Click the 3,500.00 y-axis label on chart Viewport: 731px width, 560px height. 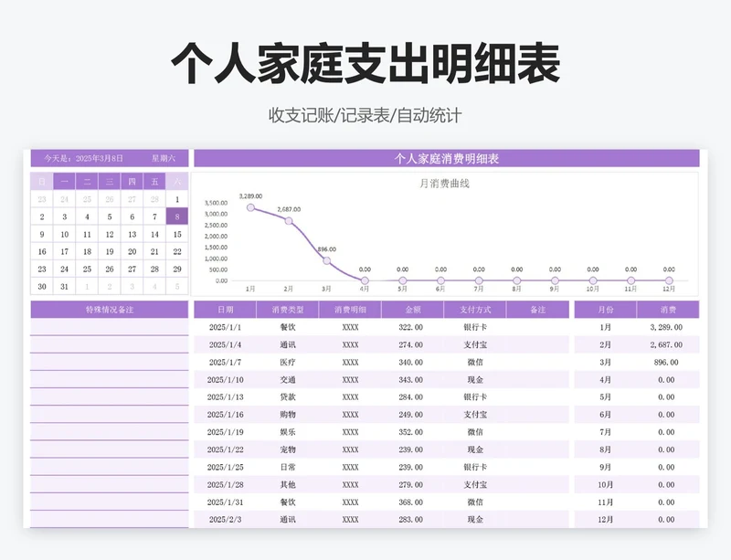[216, 203]
